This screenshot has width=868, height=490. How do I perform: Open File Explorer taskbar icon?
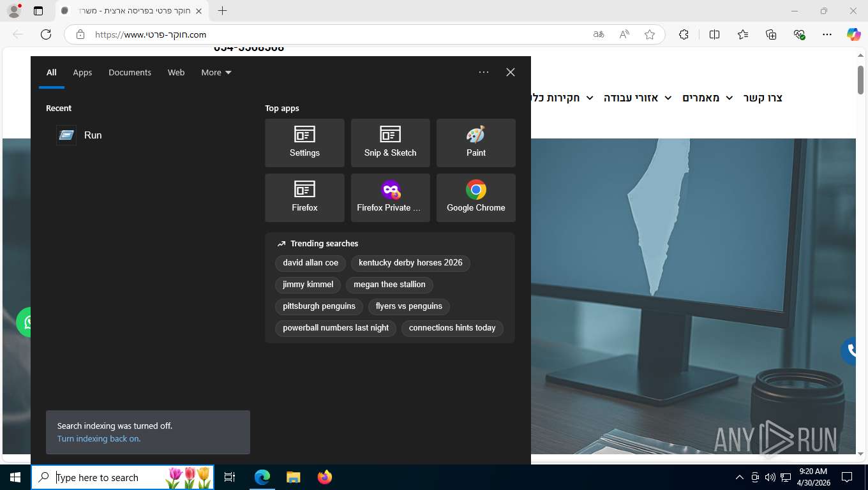pyautogui.click(x=293, y=477)
